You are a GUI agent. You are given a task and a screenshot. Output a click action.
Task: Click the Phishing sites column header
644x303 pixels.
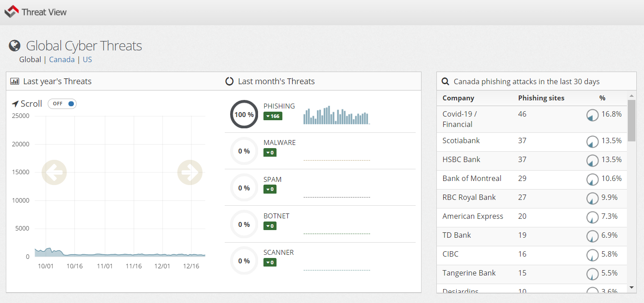click(541, 98)
